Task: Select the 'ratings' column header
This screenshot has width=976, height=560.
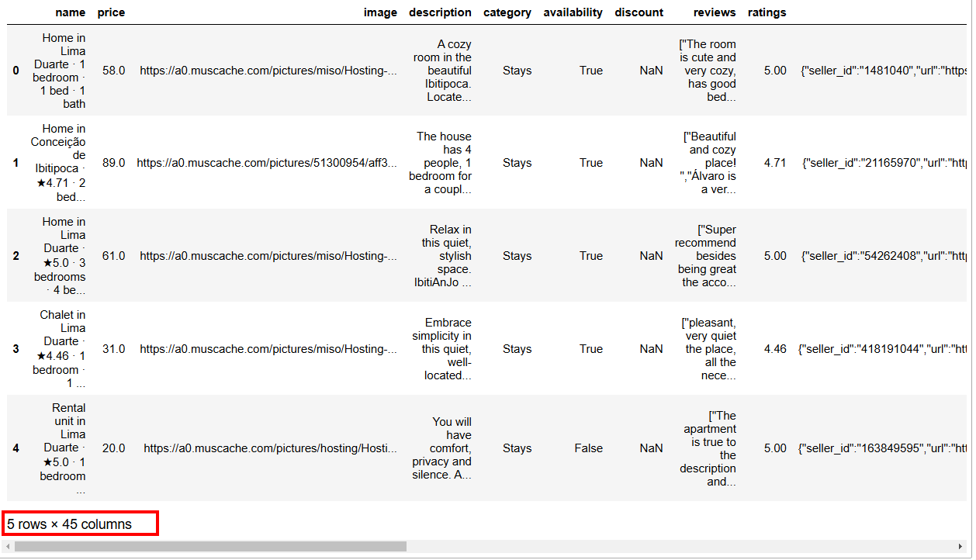Action: coord(767,12)
